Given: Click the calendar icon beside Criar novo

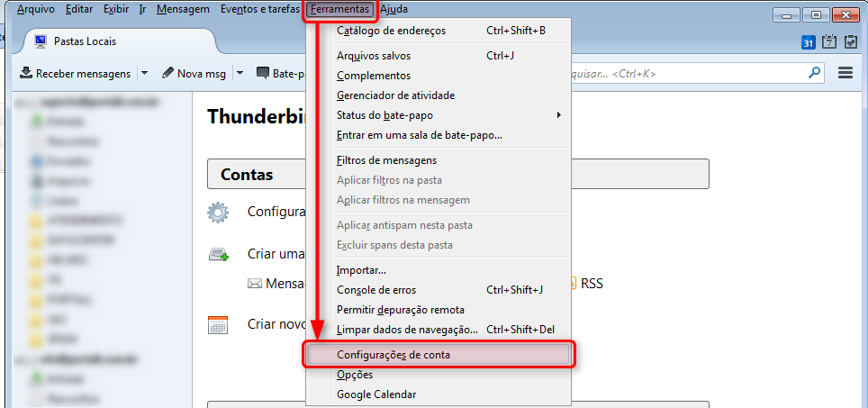Looking at the screenshot, I should point(218,324).
